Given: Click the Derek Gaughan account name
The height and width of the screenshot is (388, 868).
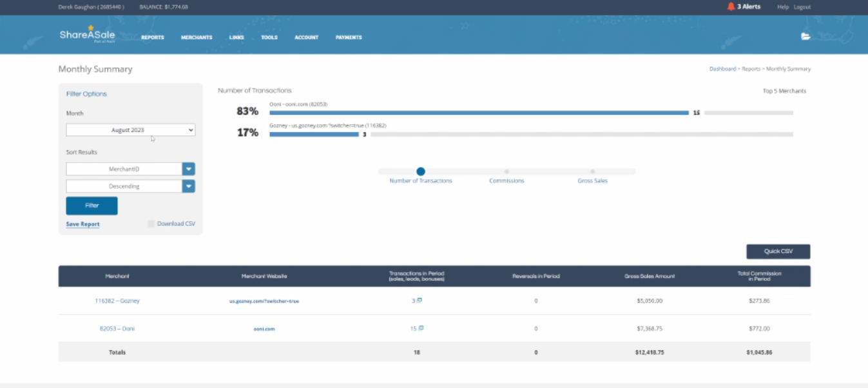Looking at the screenshot, I should click(92, 7).
